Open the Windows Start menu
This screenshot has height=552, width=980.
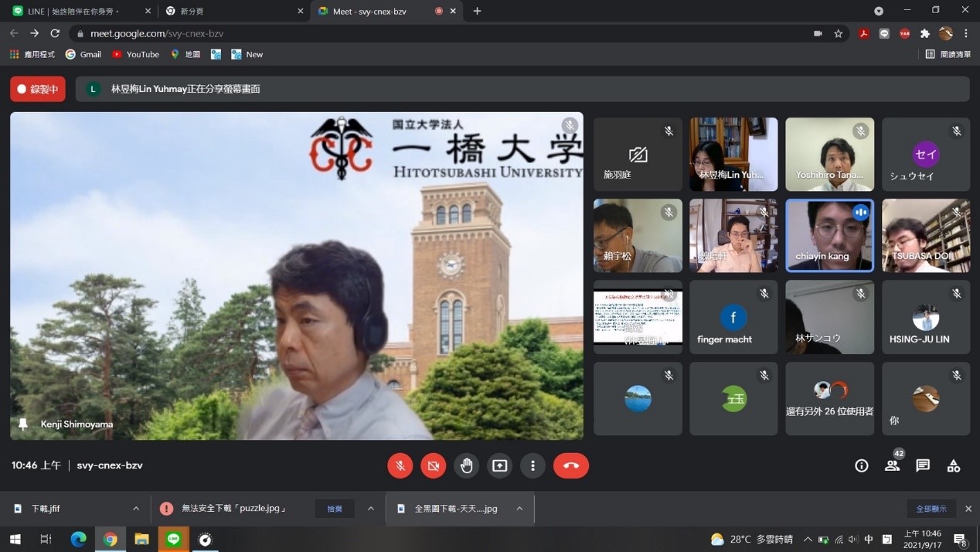coord(15,539)
